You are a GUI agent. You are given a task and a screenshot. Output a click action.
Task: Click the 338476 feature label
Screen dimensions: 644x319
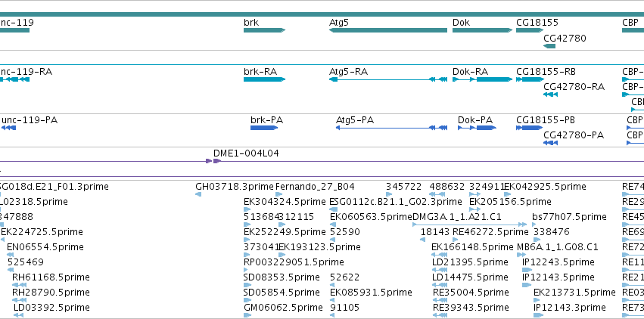[552, 231]
